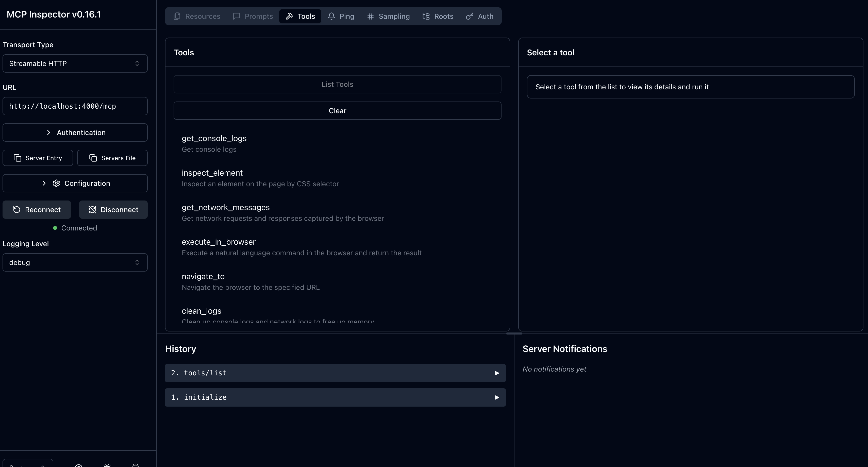Click the Ping bell icon
This screenshot has height=467, width=868.
[331, 16]
